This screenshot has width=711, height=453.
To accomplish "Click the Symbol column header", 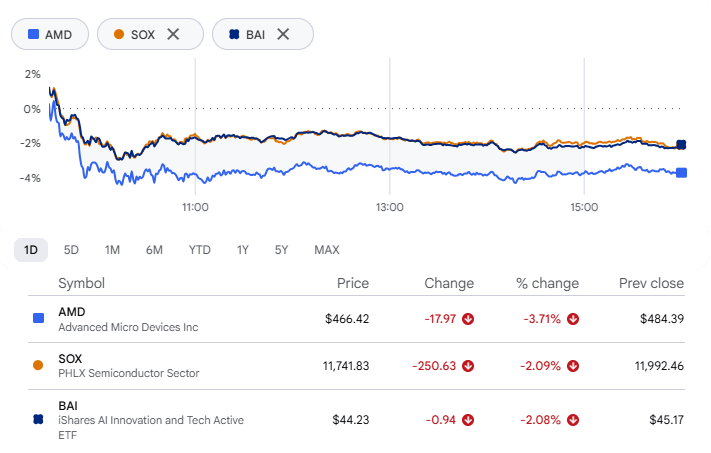I will tap(82, 283).
